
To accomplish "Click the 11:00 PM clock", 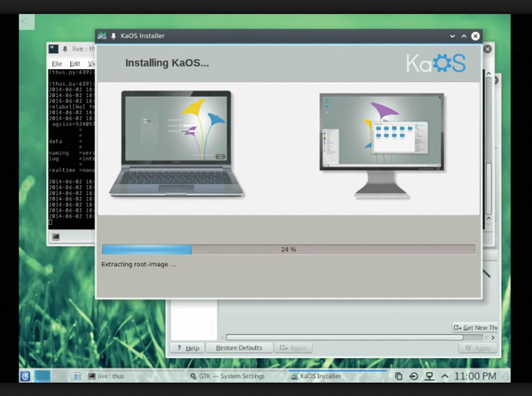I will [x=475, y=376].
